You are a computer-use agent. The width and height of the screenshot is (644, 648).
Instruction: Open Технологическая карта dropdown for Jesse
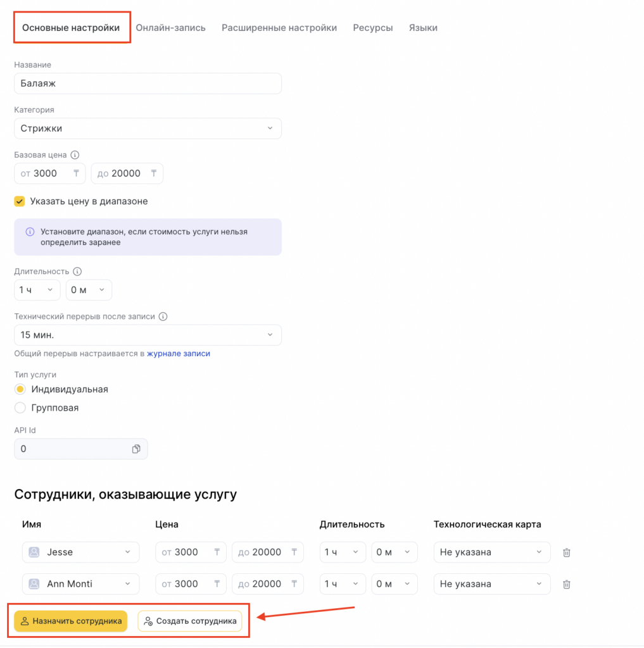(491, 552)
